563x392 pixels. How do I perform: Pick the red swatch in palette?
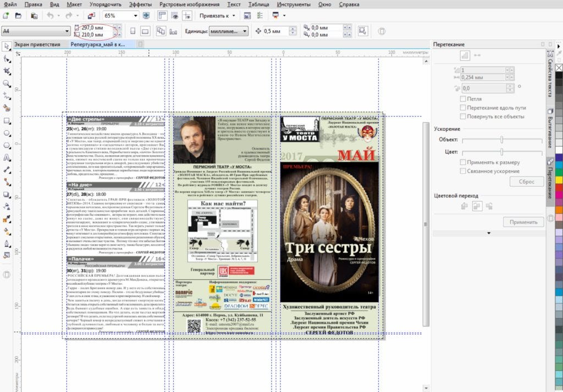(559, 187)
